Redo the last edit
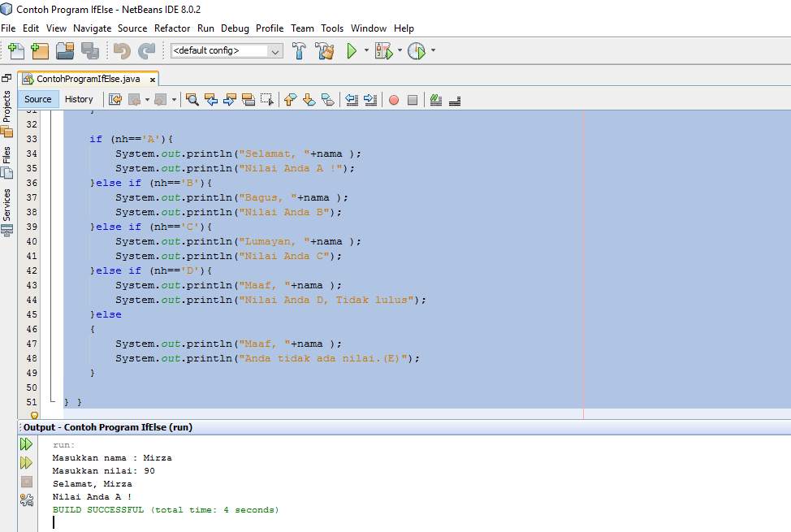This screenshot has width=791, height=532. tap(147, 50)
